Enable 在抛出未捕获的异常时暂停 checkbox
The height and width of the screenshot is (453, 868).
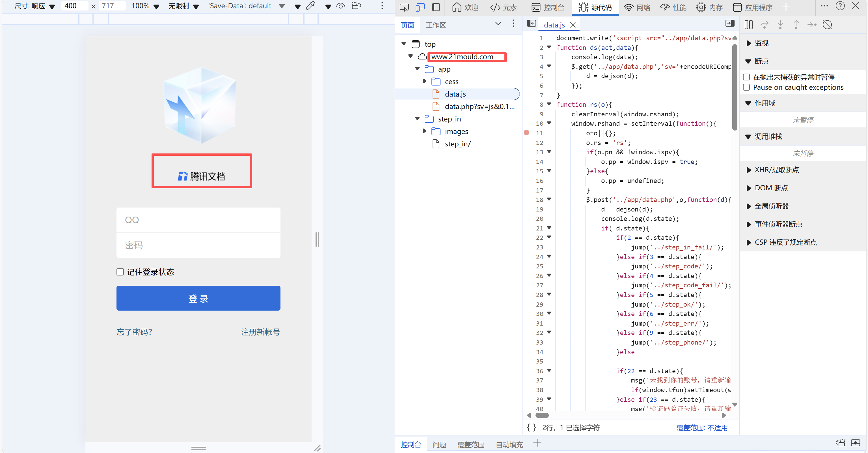747,77
